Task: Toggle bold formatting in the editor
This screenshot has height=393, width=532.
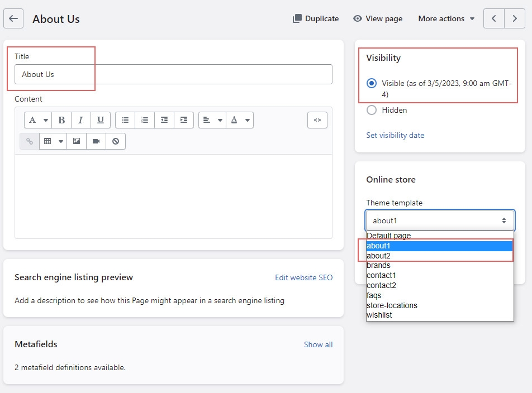Action: [x=61, y=120]
